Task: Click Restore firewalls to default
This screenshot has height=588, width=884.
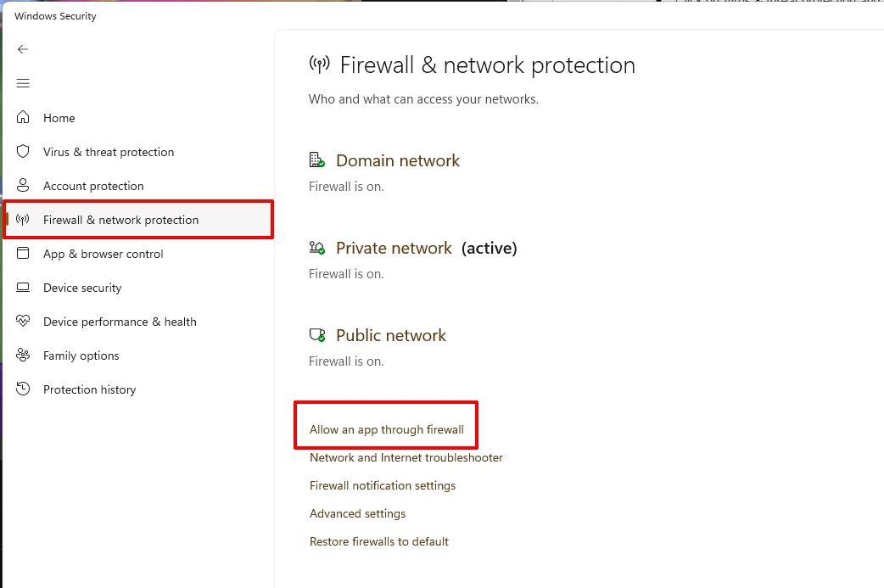Action: coord(379,542)
